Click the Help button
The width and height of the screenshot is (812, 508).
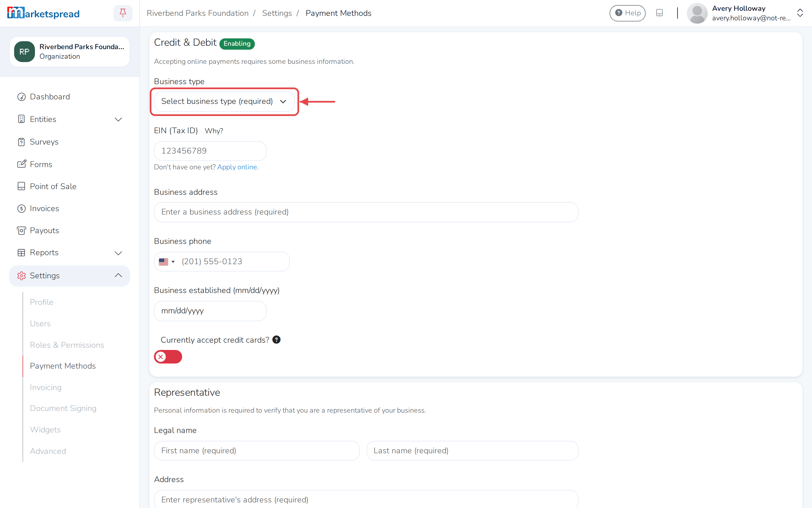(627, 13)
